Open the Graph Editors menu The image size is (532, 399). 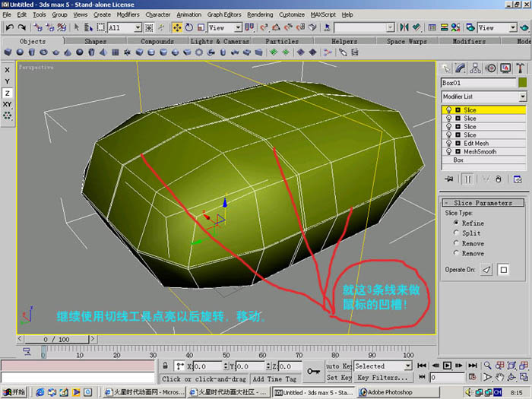click(x=224, y=14)
